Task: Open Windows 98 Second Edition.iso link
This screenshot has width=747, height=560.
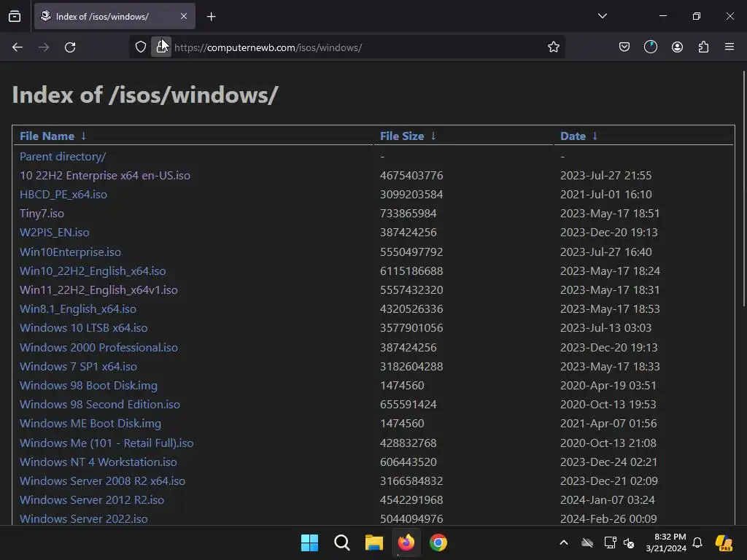Action: coord(99,404)
